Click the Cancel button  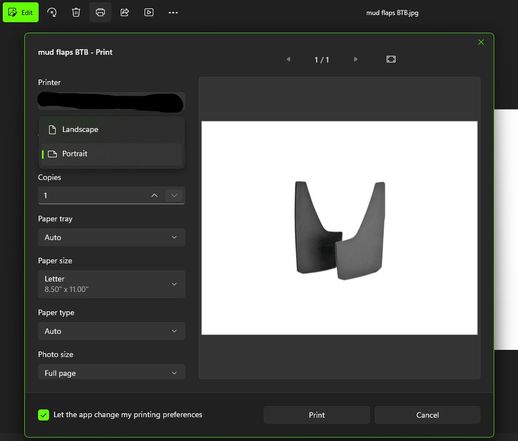tap(427, 415)
